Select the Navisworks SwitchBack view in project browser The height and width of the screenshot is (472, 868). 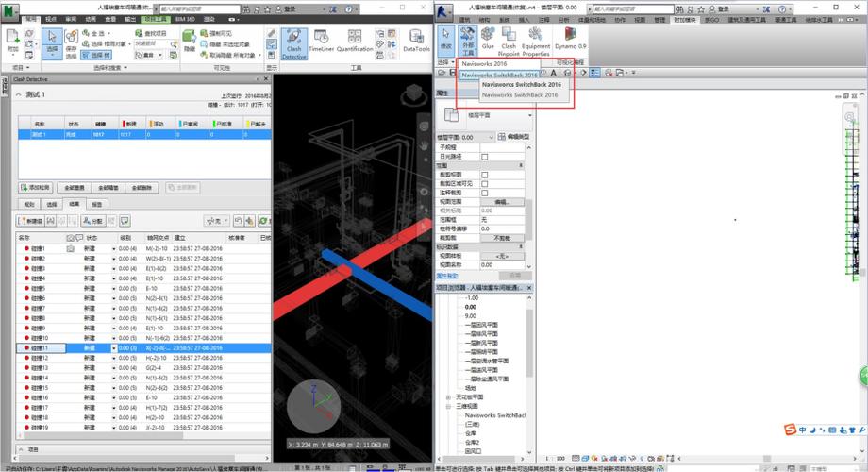[495, 415]
